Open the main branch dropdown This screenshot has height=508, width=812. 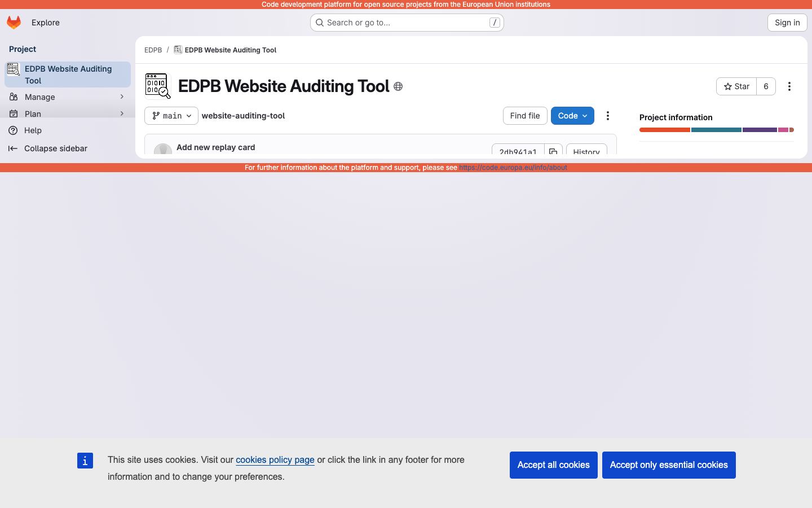pos(171,116)
